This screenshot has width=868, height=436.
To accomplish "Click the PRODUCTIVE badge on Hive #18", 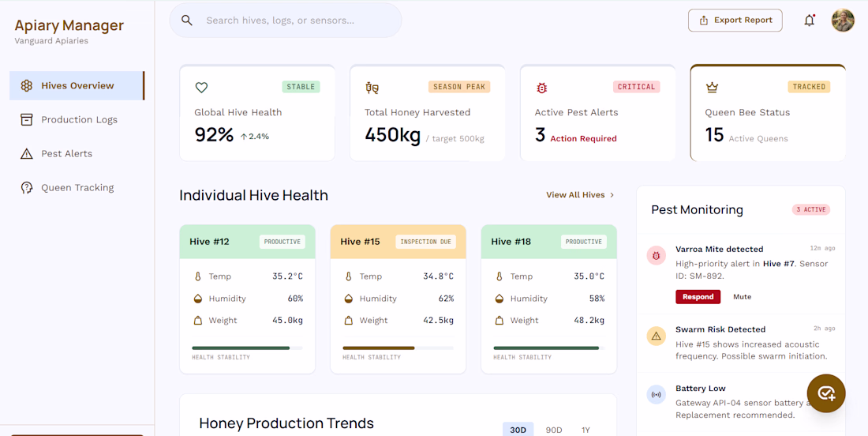I will 583,242.
